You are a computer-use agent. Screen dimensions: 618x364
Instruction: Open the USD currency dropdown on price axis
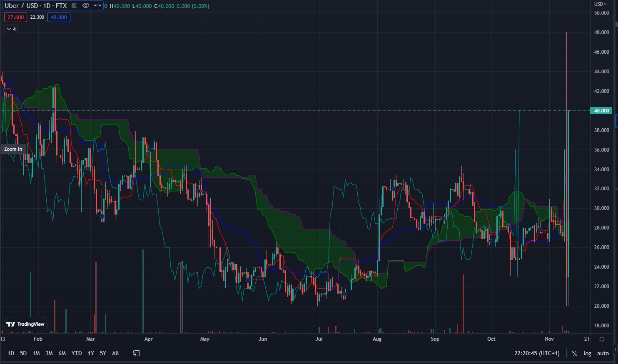(601, 4)
